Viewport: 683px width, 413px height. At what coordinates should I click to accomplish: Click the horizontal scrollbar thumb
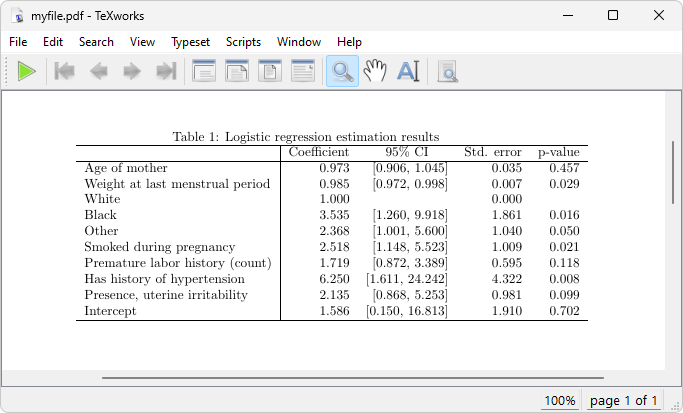pyautogui.click(x=353, y=378)
